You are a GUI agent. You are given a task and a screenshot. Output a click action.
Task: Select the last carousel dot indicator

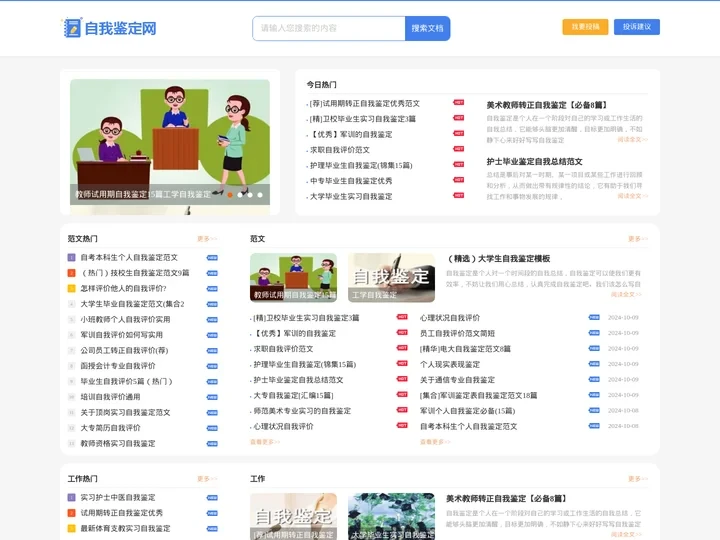260,195
